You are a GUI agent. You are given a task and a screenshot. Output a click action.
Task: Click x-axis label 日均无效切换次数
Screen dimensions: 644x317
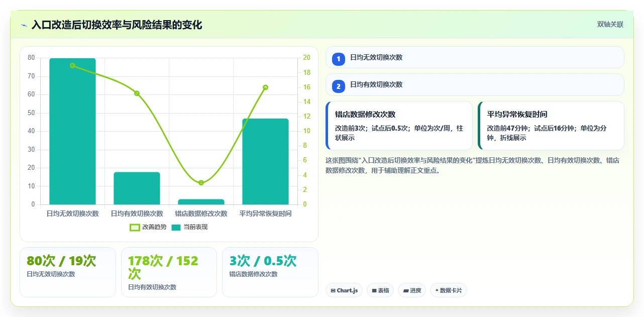[72, 214]
